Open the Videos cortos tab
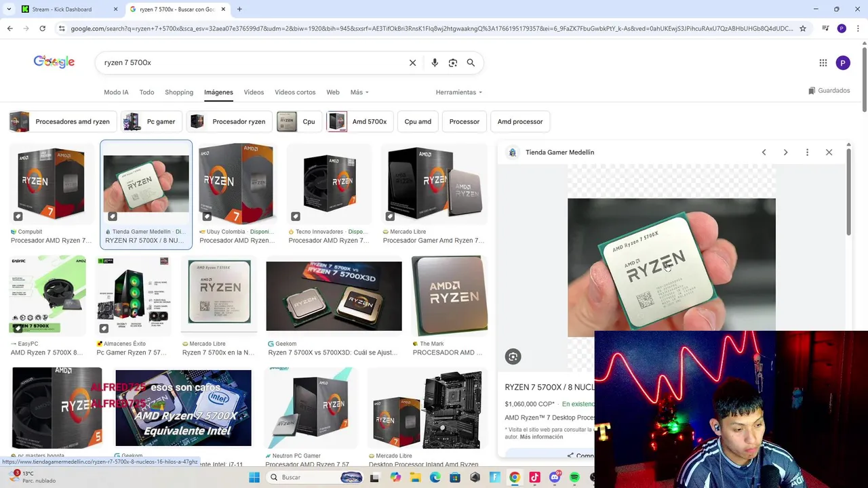This screenshot has height=488, width=868. 295,92
